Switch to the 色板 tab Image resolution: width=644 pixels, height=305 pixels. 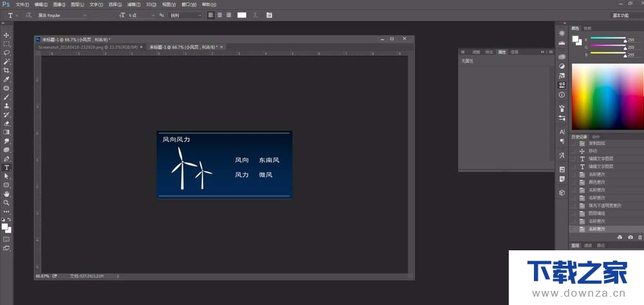pyautogui.click(x=587, y=28)
